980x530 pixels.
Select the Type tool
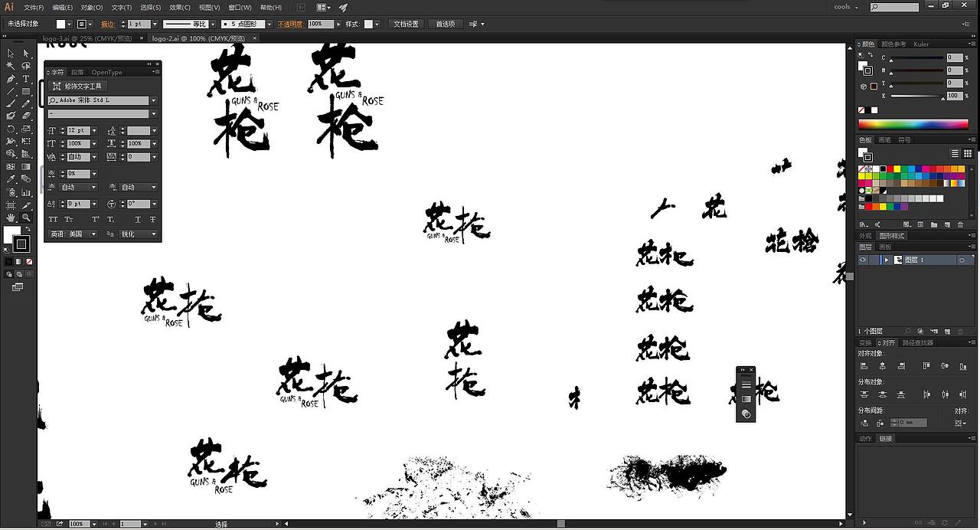pyautogui.click(x=25, y=80)
